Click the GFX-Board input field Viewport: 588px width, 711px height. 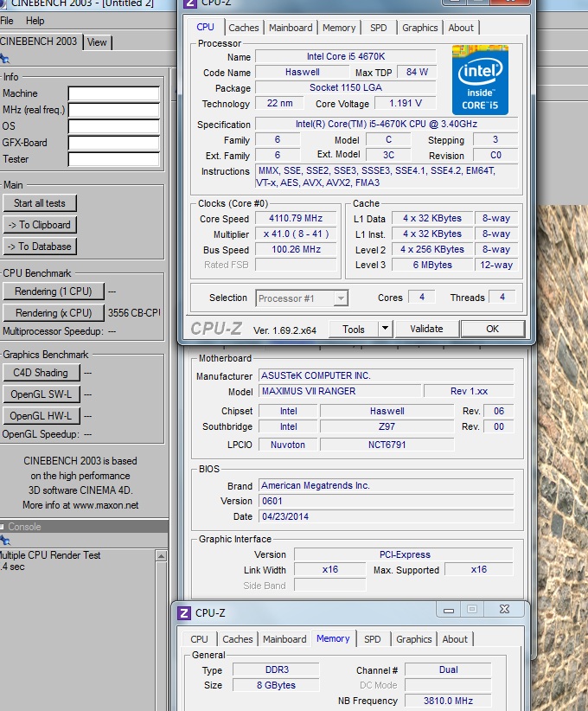(114, 143)
